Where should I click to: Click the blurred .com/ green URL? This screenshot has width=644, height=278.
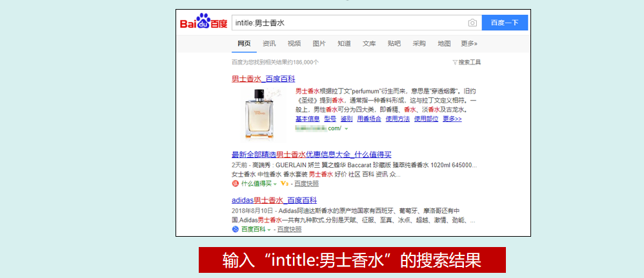coord(318,128)
